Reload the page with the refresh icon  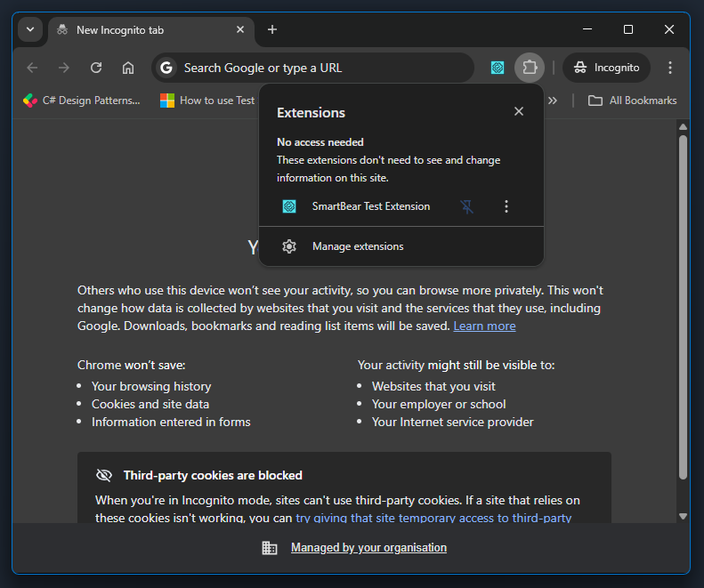[x=96, y=68]
